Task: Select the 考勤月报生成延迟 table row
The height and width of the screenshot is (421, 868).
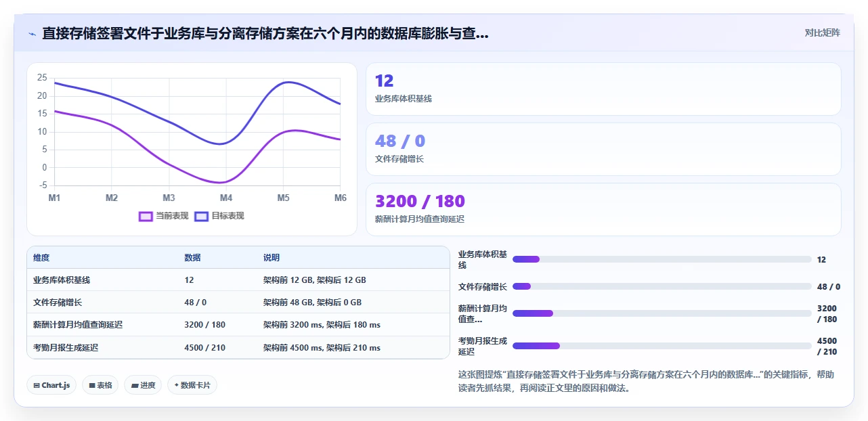Action: [x=238, y=347]
